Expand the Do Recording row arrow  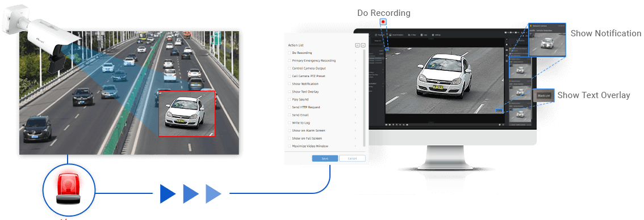[x=356, y=53]
